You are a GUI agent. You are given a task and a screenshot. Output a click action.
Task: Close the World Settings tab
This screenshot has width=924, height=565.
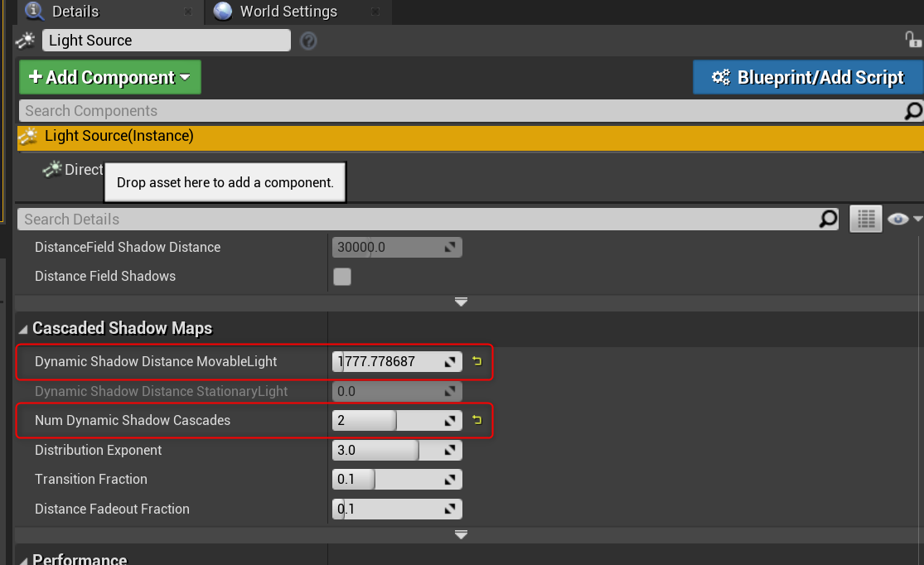tap(375, 12)
